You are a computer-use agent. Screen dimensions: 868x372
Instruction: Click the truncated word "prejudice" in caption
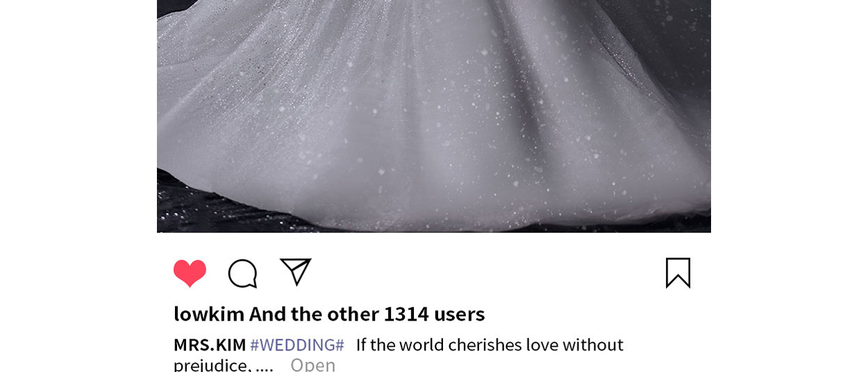pos(212,365)
